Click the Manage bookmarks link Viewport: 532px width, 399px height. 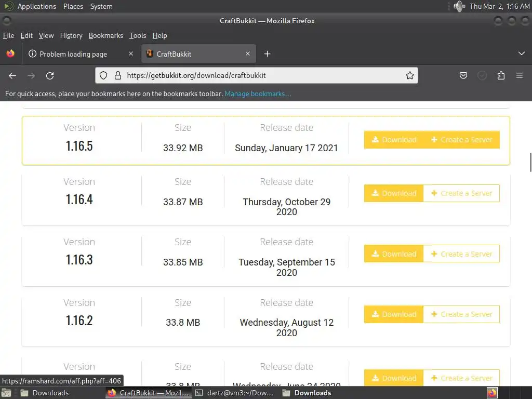pos(258,94)
